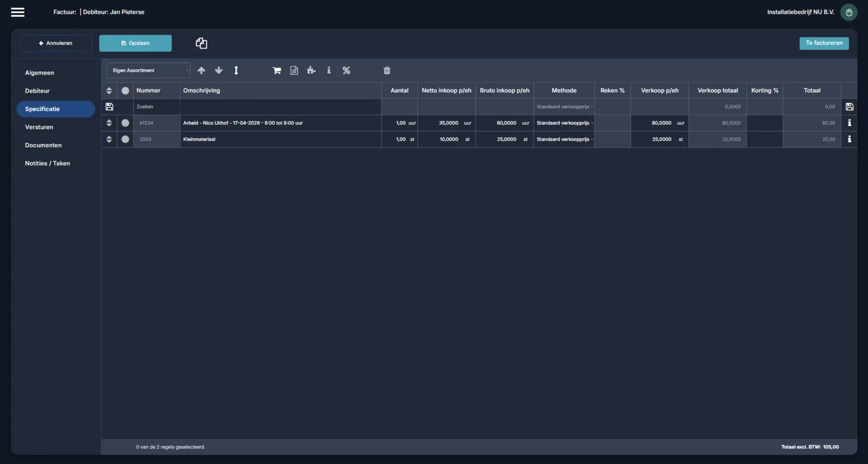Viewport: 868px width, 464px height.
Task: Click Netto inkoop p/eh header
Action: click(446, 91)
